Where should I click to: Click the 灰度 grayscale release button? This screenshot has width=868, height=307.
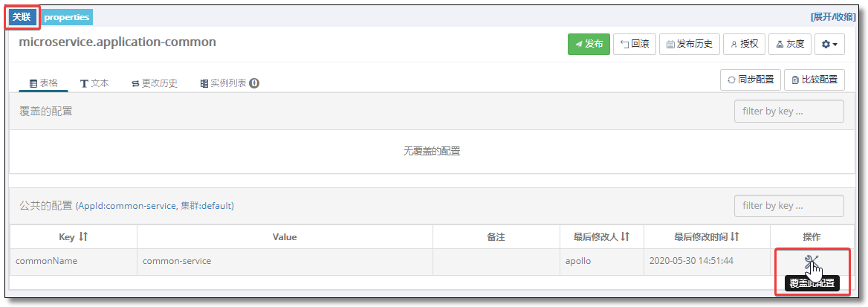click(790, 45)
